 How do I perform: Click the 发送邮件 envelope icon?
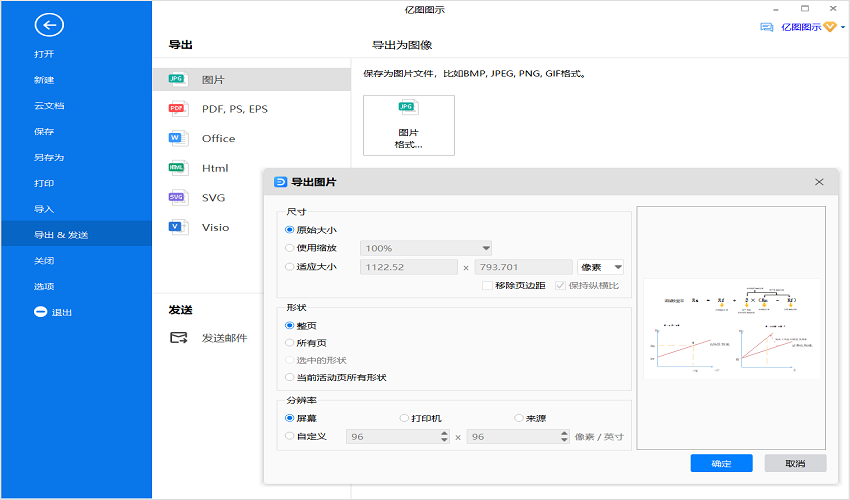click(x=178, y=338)
